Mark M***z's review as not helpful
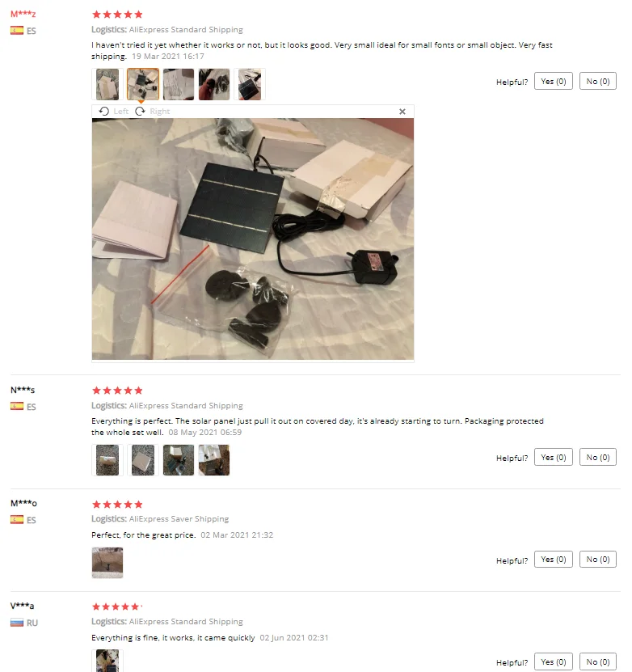The height and width of the screenshot is (672, 632). tap(598, 82)
